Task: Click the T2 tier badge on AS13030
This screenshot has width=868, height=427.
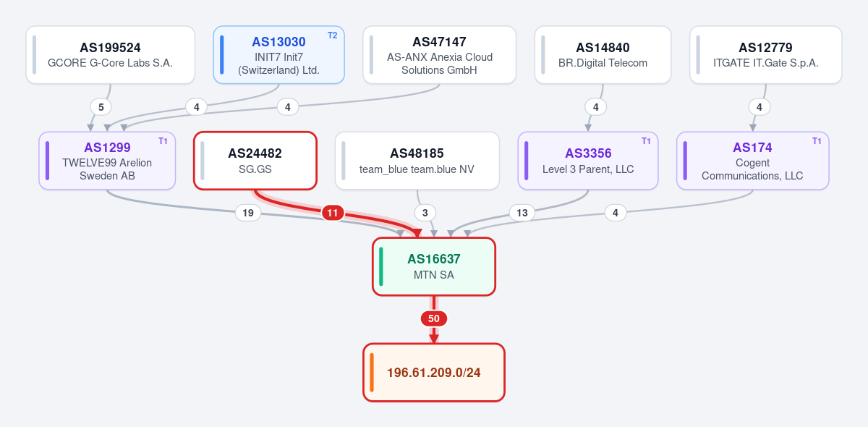Action: point(333,35)
